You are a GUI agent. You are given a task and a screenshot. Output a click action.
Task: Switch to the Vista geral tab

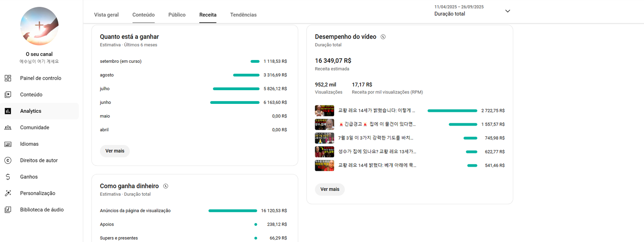(106, 15)
